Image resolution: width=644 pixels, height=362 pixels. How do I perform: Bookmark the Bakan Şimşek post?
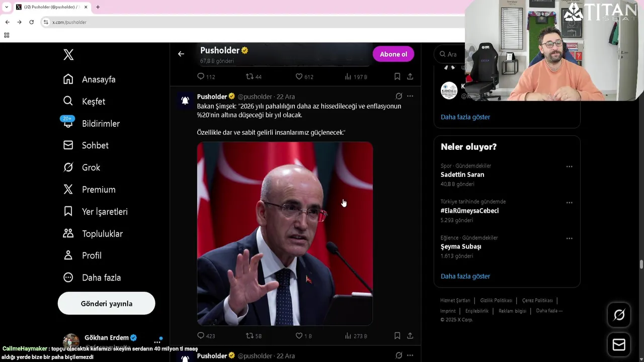click(397, 335)
